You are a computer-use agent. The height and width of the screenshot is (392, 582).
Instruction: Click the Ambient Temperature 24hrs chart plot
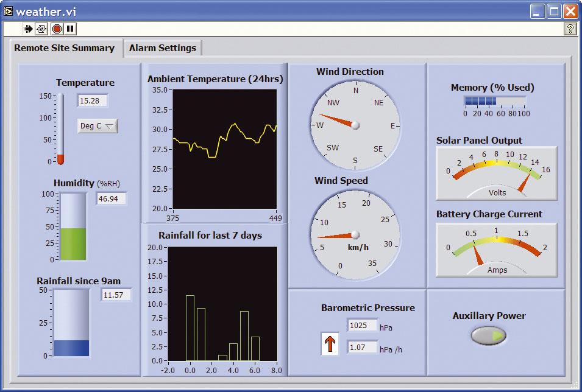coord(224,149)
